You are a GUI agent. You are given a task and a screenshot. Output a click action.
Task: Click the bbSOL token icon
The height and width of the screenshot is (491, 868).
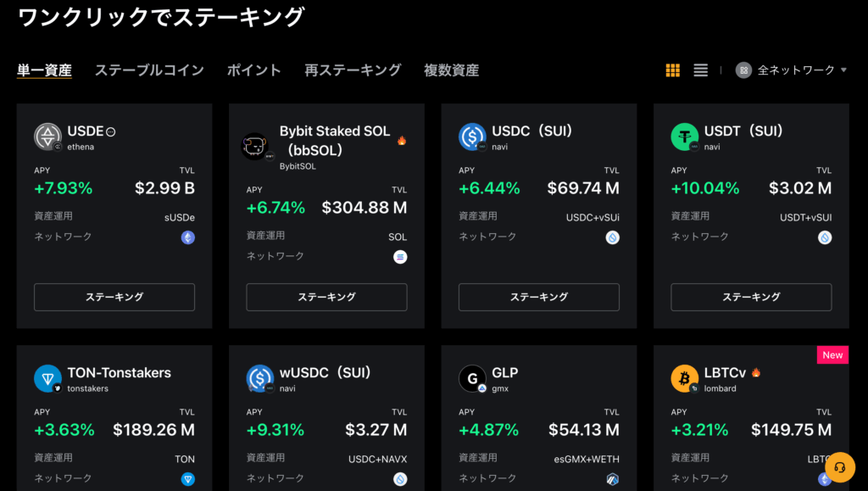(256, 147)
